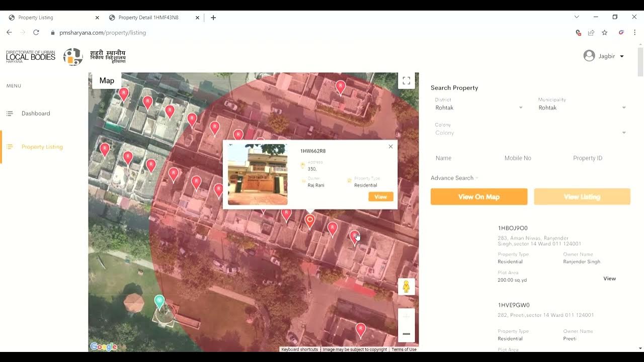This screenshot has height=362, width=644.
Task: Focus the Mobile No search field
Action: 534,158
